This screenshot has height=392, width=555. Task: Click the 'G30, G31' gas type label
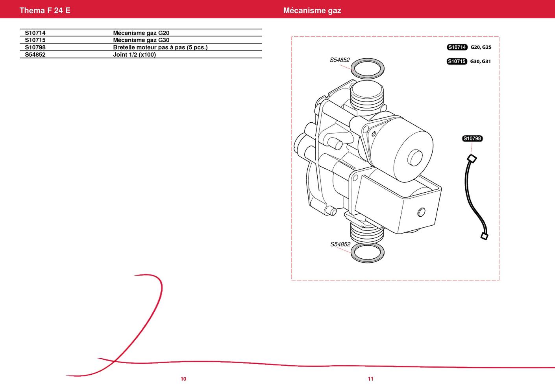coord(480,61)
